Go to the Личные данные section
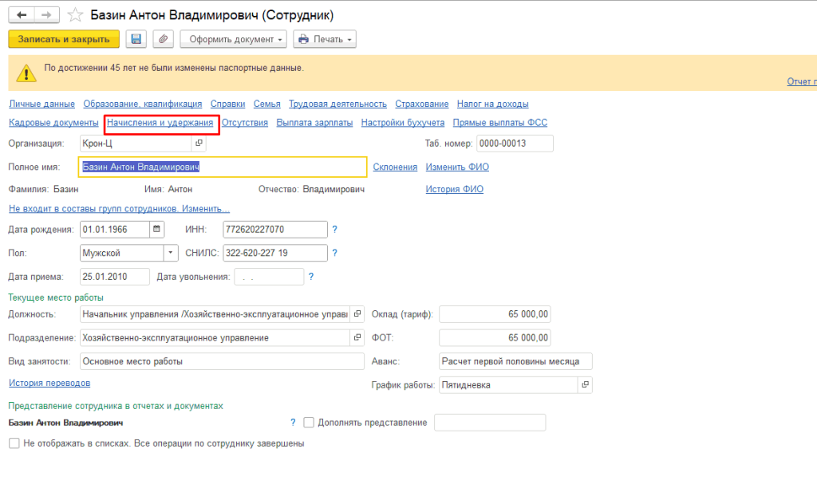817x504 pixels. [x=41, y=104]
